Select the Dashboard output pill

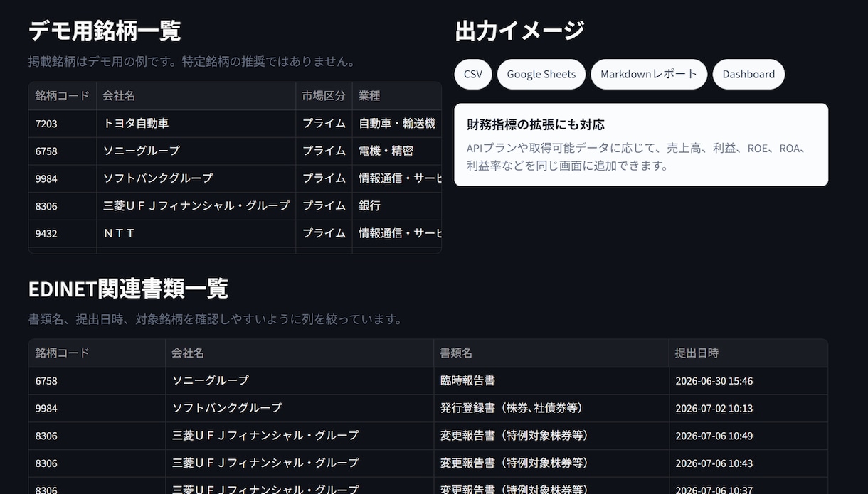point(748,74)
